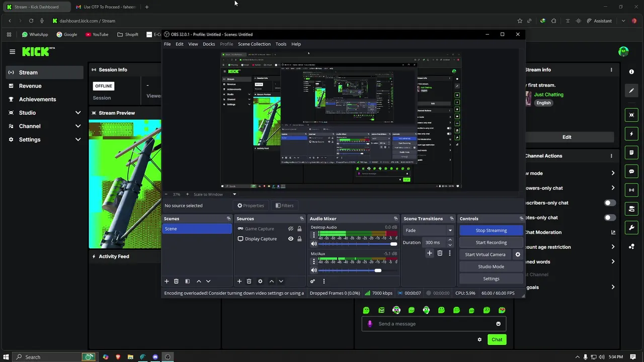Hide the Display Capture source
This screenshot has width=644, height=362.
tap(291, 239)
